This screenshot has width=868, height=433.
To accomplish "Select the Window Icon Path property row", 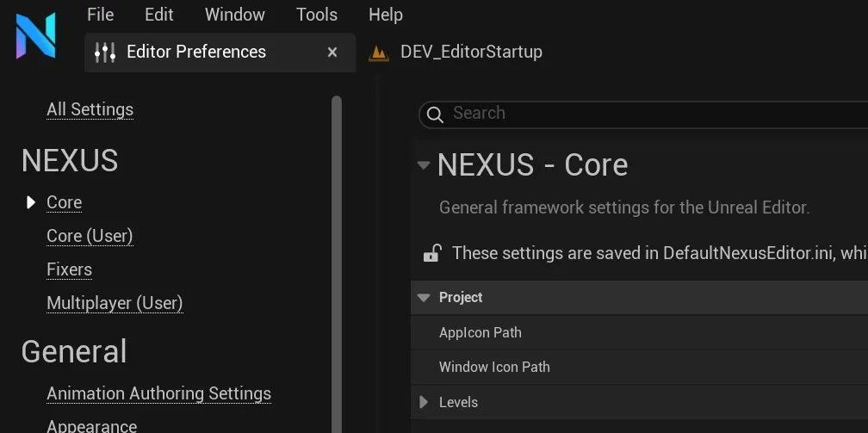I will point(639,367).
